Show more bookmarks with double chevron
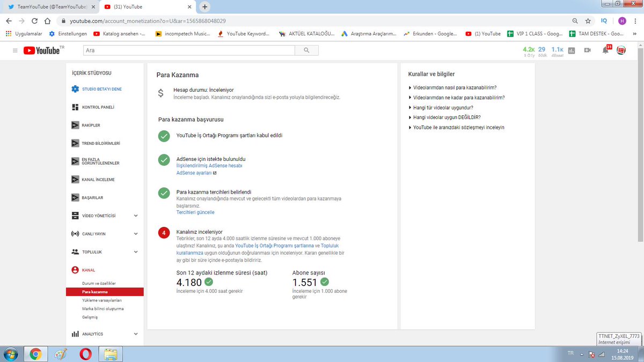The image size is (644, 362). pyautogui.click(x=635, y=33)
